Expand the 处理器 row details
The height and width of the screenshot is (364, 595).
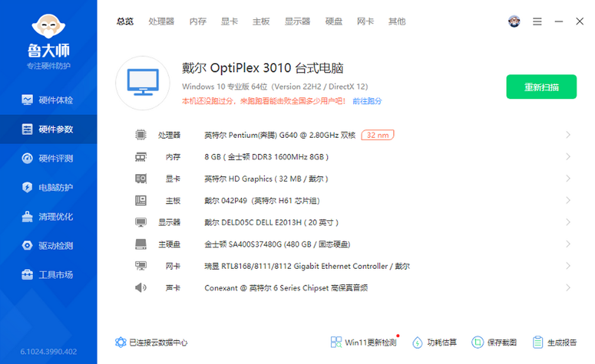click(568, 134)
